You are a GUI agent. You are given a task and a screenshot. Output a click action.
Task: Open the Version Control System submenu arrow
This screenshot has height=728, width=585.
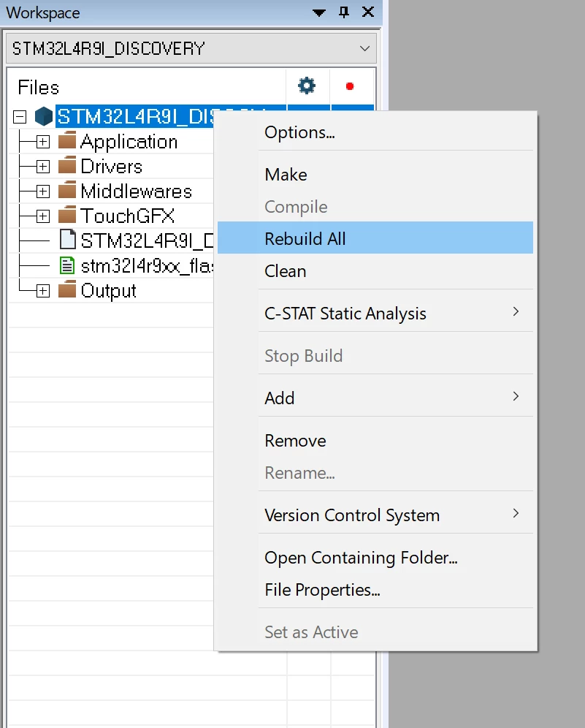pos(516,513)
